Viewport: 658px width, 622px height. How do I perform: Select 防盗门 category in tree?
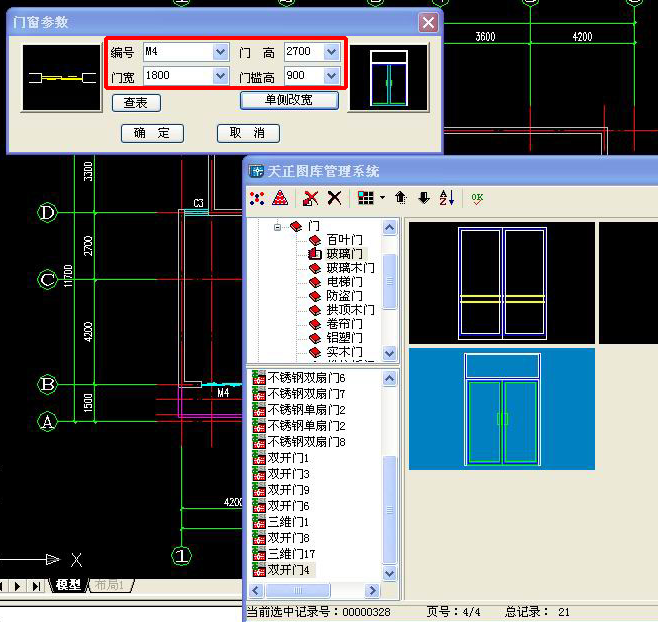click(344, 296)
